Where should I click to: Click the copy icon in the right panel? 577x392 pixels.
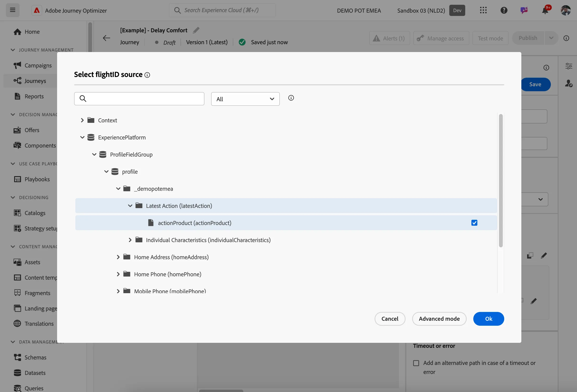[530, 255]
